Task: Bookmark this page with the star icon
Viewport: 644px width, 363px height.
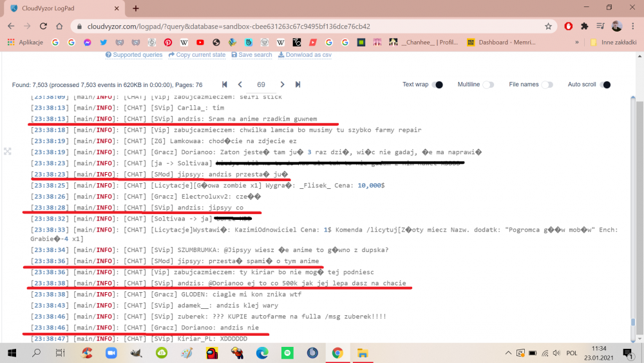Action: [x=548, y=26]
